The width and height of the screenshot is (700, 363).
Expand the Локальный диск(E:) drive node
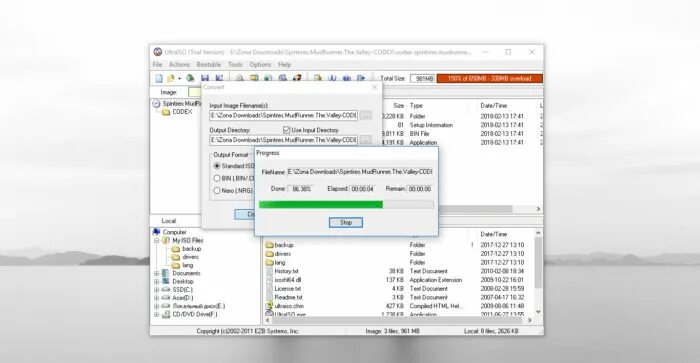[x=157, y=306]
